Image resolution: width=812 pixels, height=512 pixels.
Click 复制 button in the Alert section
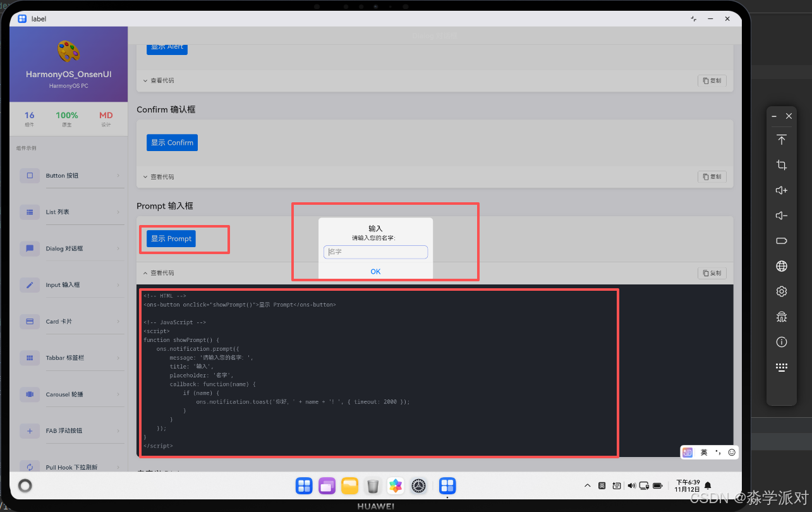pos(712,80)
